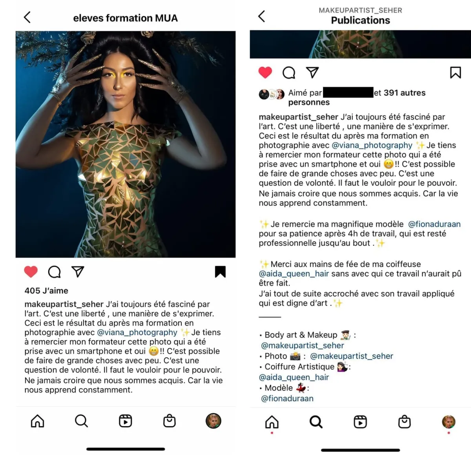Viewport: 471px width, 476px height.
Task: Toggle red heart like on right post
Action: [265, 72]
